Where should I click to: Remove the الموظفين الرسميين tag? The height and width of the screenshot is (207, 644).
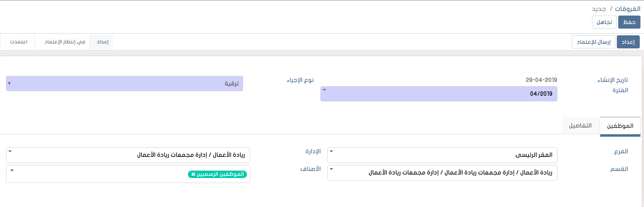193,174
